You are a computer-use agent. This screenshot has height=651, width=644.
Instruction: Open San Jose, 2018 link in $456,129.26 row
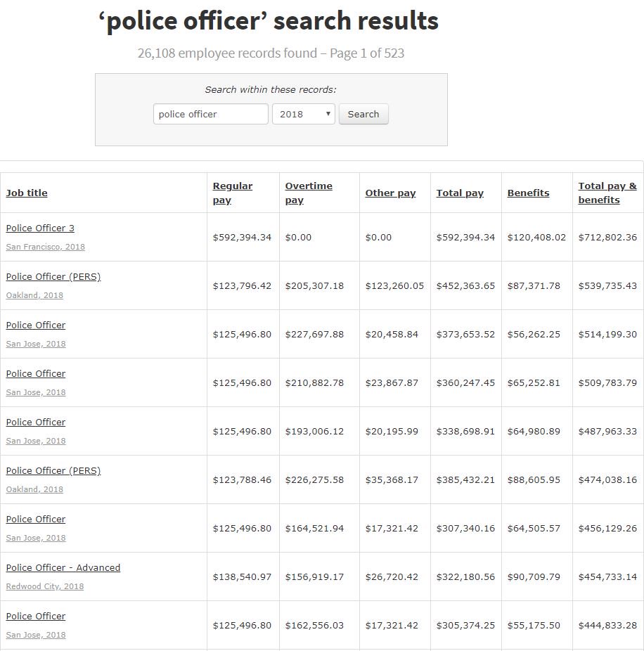point(36,538)
